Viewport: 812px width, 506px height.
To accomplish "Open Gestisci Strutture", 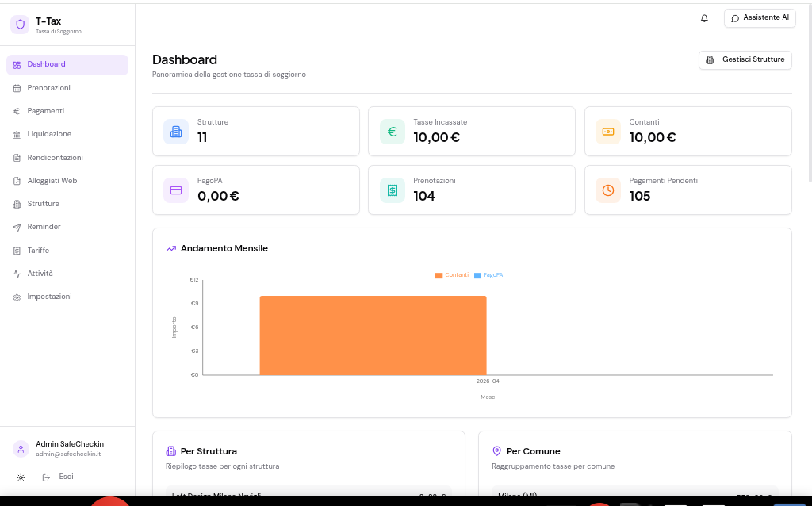I will click(745, 60).
